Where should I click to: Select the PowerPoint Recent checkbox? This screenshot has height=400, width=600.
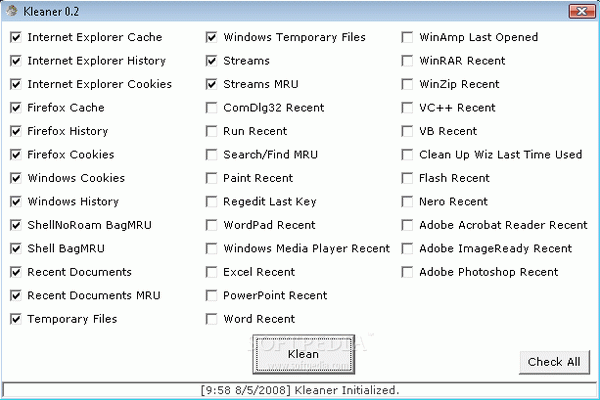pos(212,296)
